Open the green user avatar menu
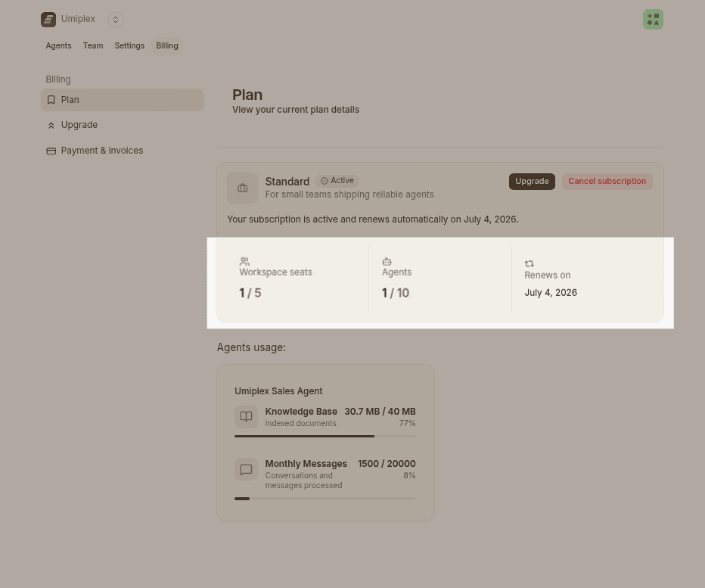Image resolution: width=705 pixels, height=588 pixels. click(x=653, y=20)
